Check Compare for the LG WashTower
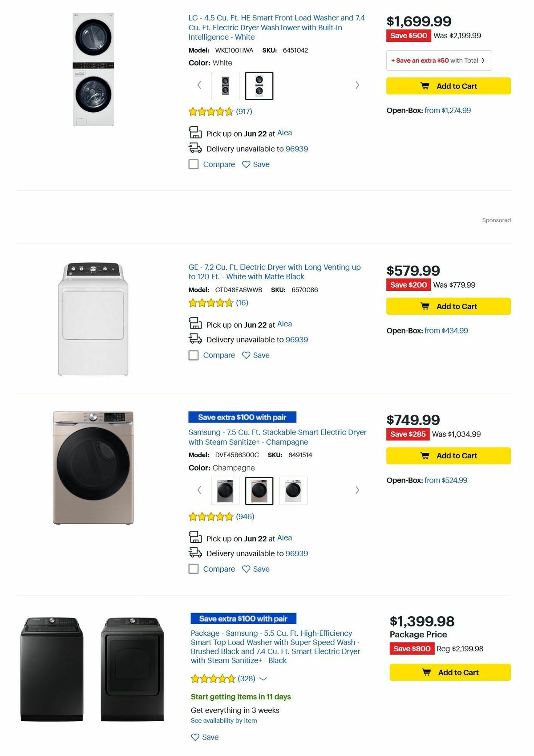This screenshot has width=534, height=756. coord(194,164)
